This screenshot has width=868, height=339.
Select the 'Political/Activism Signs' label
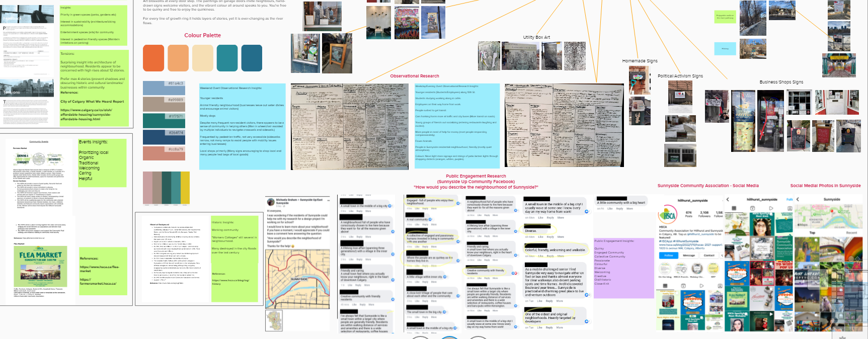click(x=680, y=76)
